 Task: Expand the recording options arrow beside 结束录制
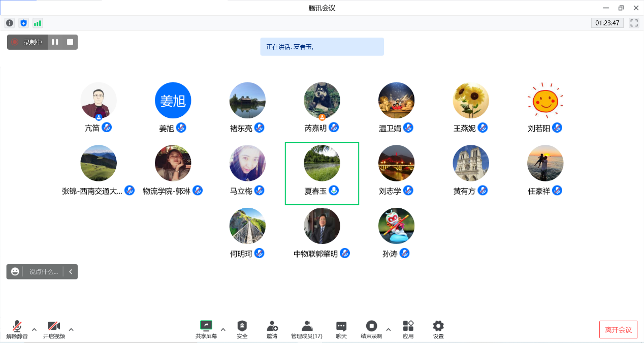tap(389, 329)
